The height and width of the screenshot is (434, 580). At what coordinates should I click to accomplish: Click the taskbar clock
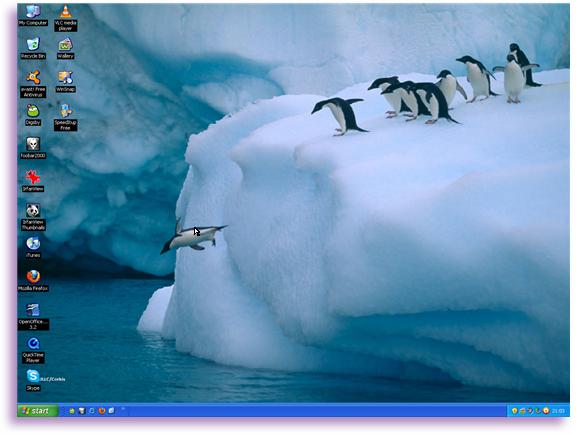[558, 411]
